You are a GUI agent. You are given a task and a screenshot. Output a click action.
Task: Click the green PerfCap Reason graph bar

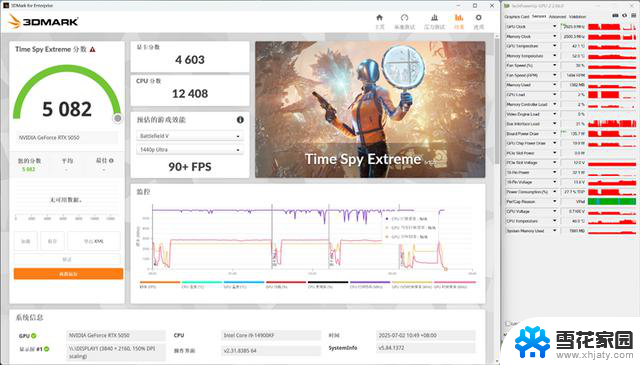pyautogui.click(x=612, y=202)
